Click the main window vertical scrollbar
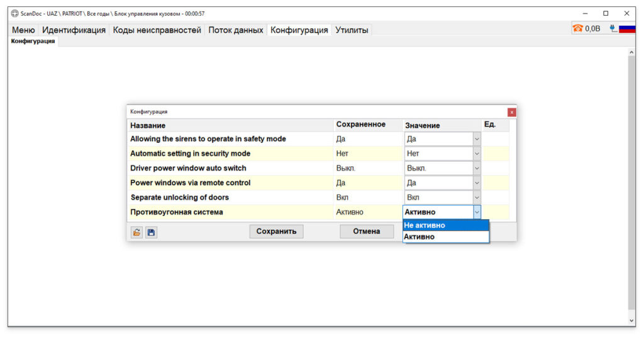644x340 pixels. pos(631,183)
